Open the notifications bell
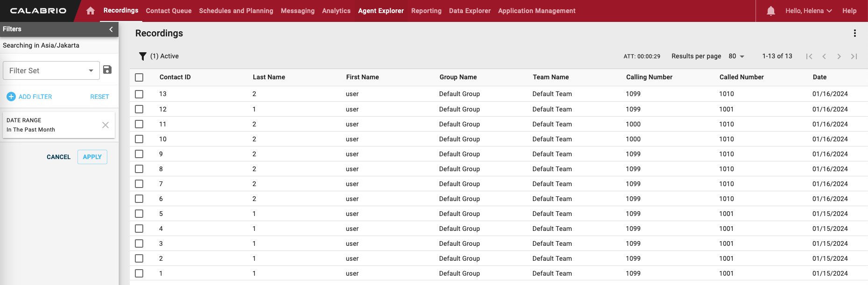This screenshot has width=868, height=285. pos(770,11)
